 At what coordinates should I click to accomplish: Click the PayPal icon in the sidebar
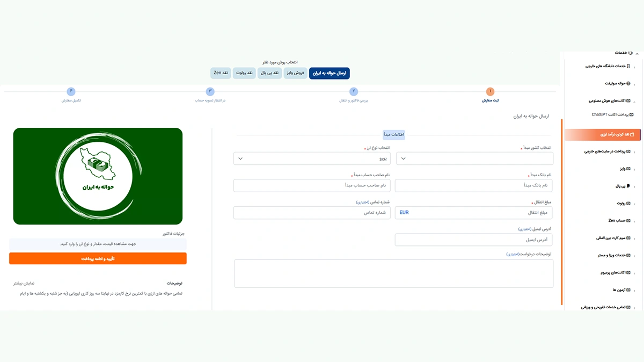pos(628,186)
